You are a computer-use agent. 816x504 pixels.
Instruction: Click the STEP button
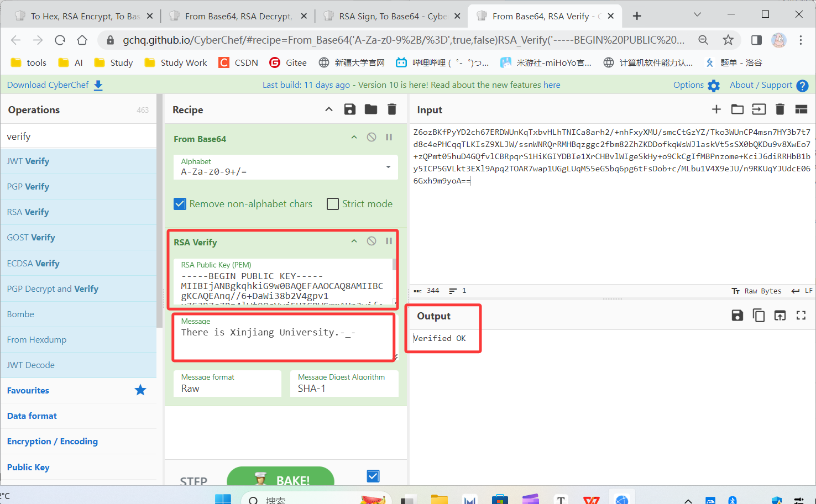(x=193, y=481)
